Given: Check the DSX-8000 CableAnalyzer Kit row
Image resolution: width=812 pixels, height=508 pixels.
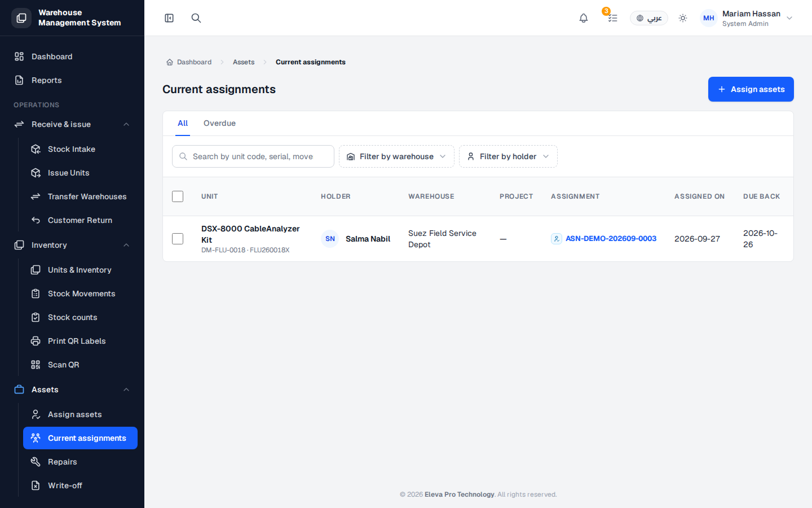Looking at the screenshot, I should pos(178,239).
